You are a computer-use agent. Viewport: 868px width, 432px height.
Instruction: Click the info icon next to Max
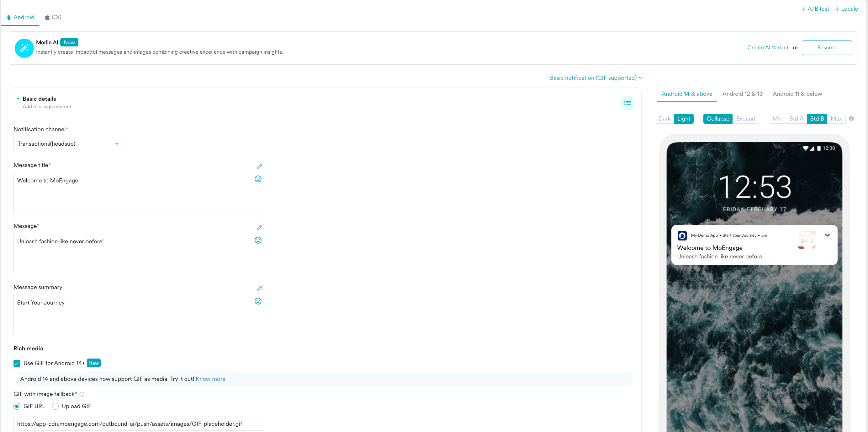(x=851, y=119)
